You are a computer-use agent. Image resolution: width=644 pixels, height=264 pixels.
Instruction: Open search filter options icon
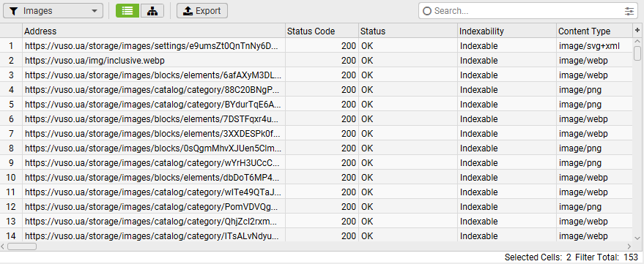[x=629, y=11]
